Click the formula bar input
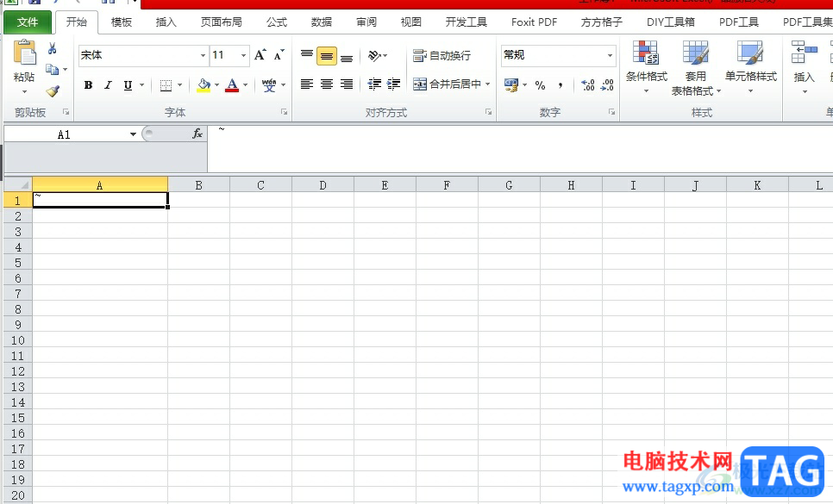 pos(520,148)
